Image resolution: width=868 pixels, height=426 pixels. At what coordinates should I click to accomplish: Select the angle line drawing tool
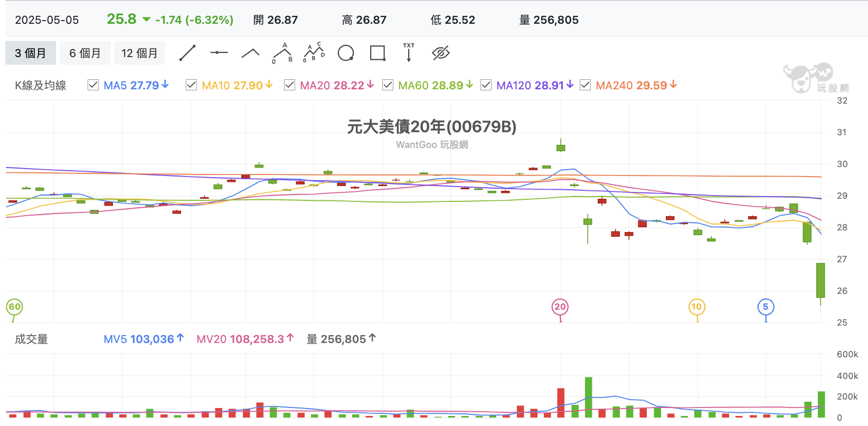(251, 53)
